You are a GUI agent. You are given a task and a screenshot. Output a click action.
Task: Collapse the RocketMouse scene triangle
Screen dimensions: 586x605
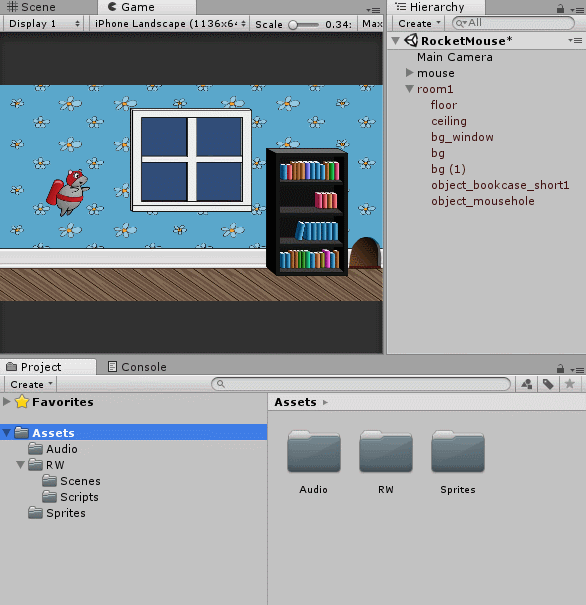coord(395,41)
